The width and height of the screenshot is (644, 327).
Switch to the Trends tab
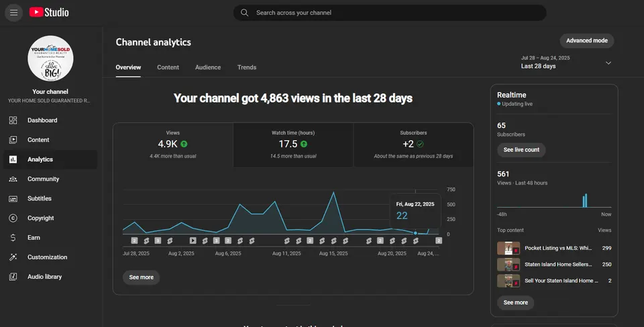click(x=247, y=67)
